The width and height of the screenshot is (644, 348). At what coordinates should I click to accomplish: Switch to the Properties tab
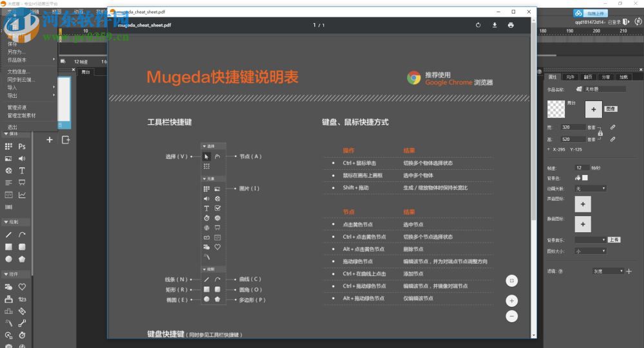[x=553, y=77]
